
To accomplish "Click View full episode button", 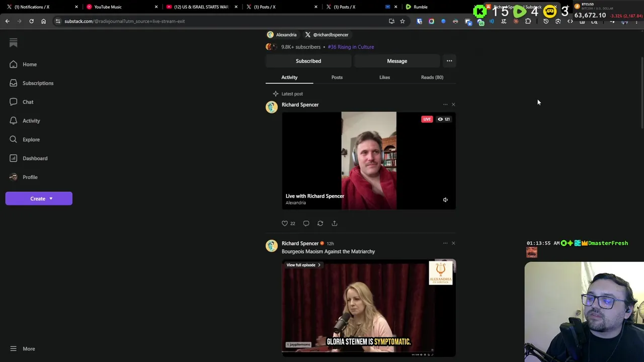I will 303,265.
